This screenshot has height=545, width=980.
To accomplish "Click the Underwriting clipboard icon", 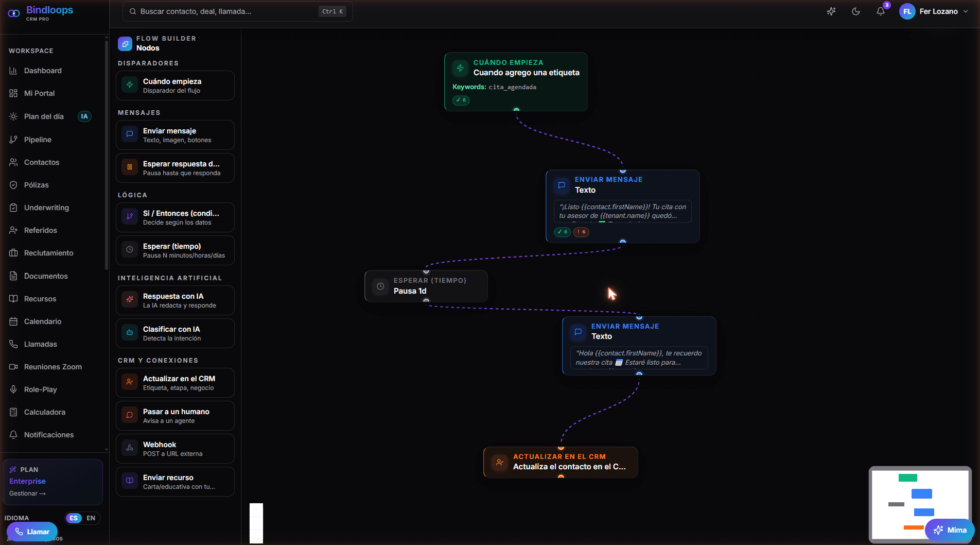I will coord(13,208).
